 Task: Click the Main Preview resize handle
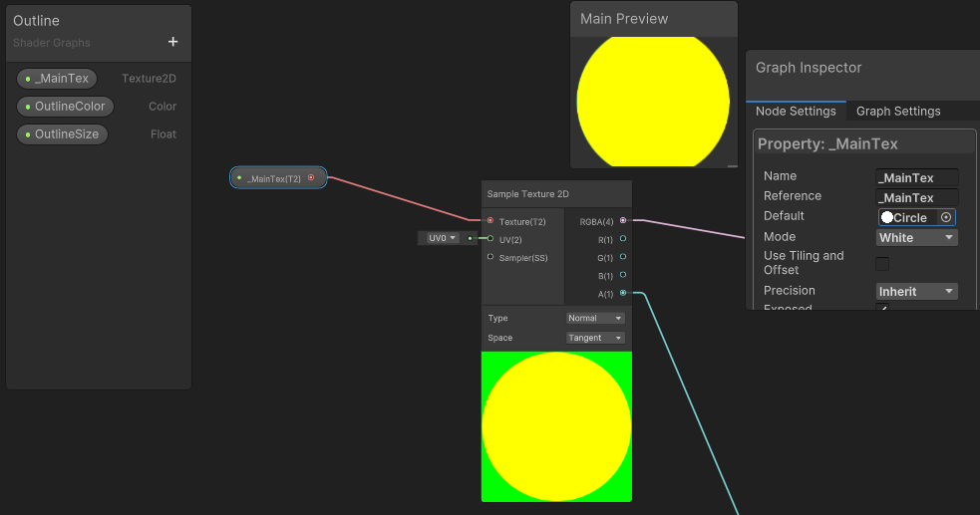point(732,165)
